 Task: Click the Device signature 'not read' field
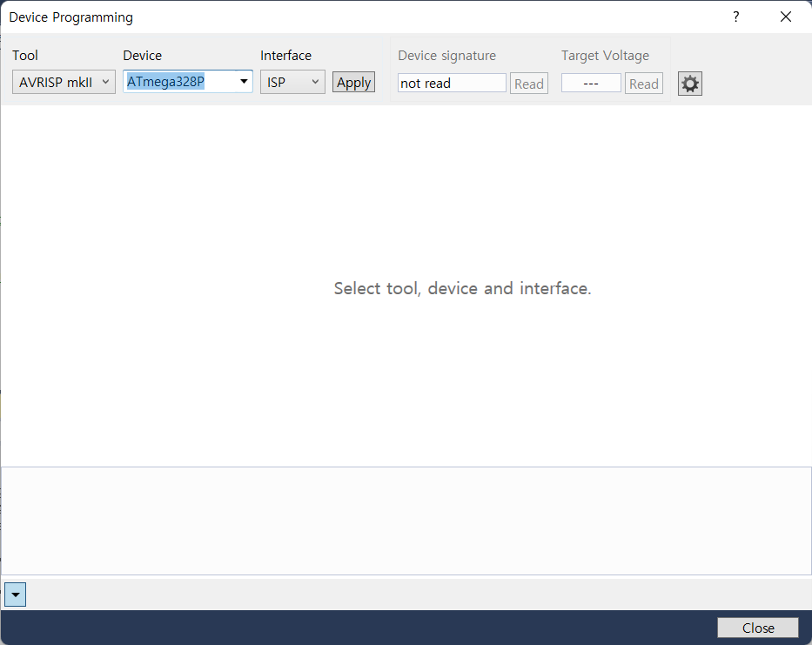pyautogui.click(x=452, y=83)
